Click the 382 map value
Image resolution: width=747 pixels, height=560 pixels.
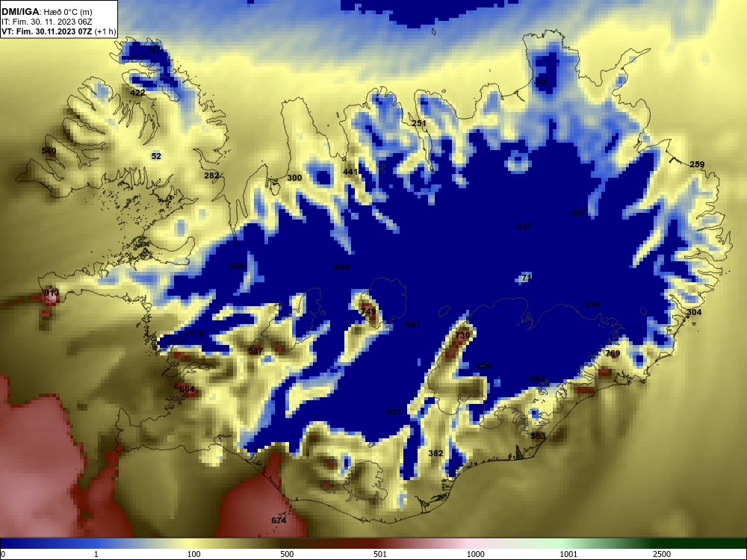pyautogui.click(x=436, y=453)
